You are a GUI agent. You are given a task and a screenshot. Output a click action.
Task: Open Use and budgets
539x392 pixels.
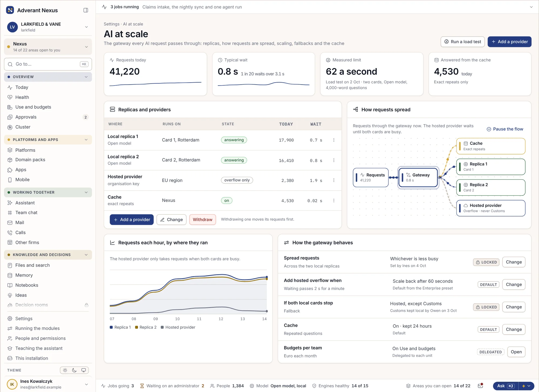pos(48,107)
